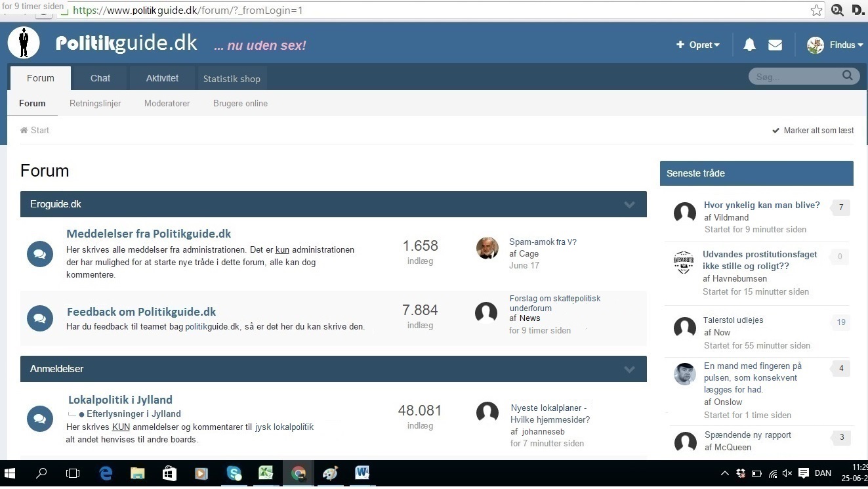868x489 pixels.
Task: Open the Statistik shop tab
Action: (232, 78)
